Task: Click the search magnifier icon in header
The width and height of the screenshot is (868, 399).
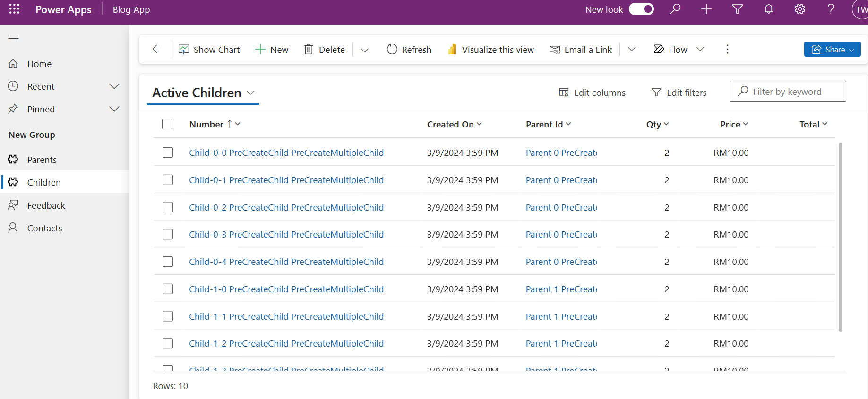Action: 675,9
